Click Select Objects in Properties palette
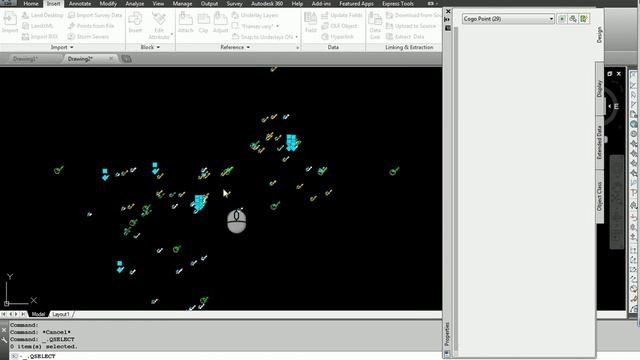640x360 pixels. point(573,19)
